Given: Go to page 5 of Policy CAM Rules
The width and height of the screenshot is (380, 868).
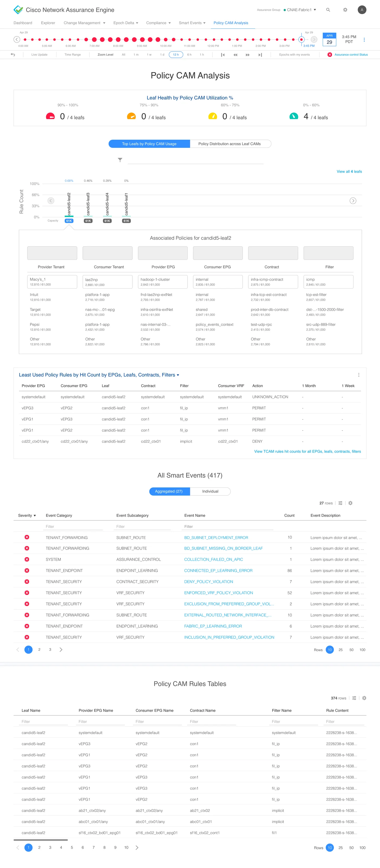Looking at the screenshot, I should tap(72, 847).
